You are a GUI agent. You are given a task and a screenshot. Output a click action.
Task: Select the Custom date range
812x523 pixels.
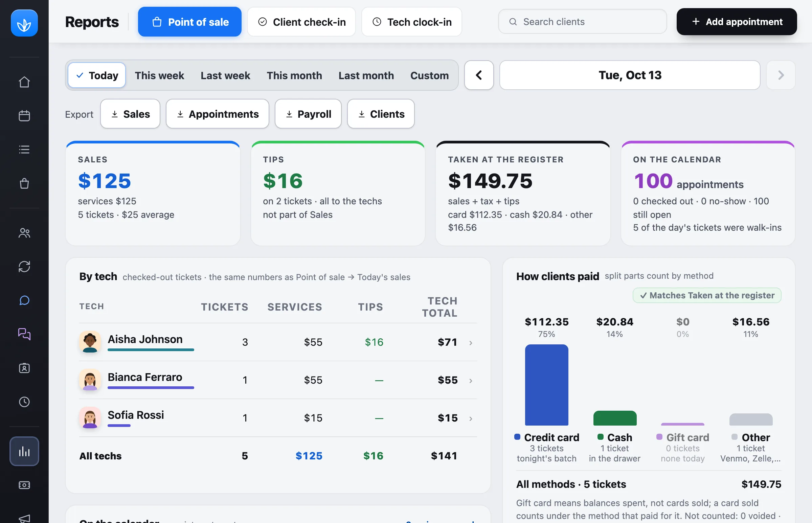pos(429,75)
